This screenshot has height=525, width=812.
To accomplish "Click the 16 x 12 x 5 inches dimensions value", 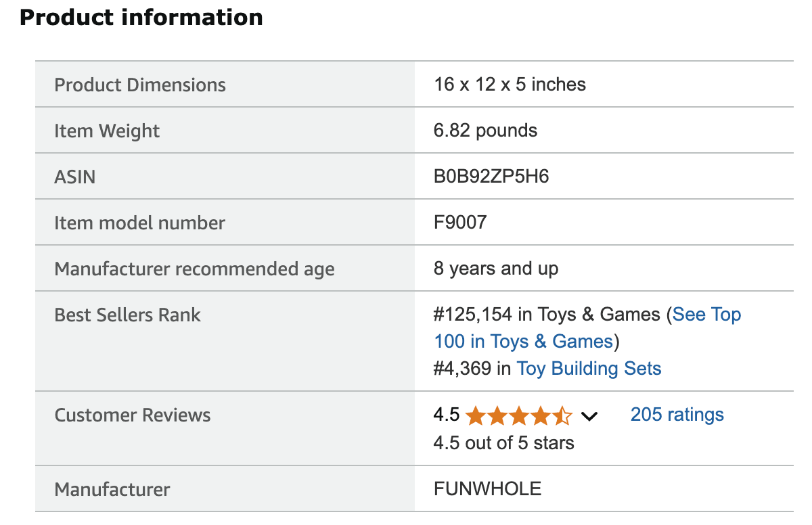I will tap(510, 85).
